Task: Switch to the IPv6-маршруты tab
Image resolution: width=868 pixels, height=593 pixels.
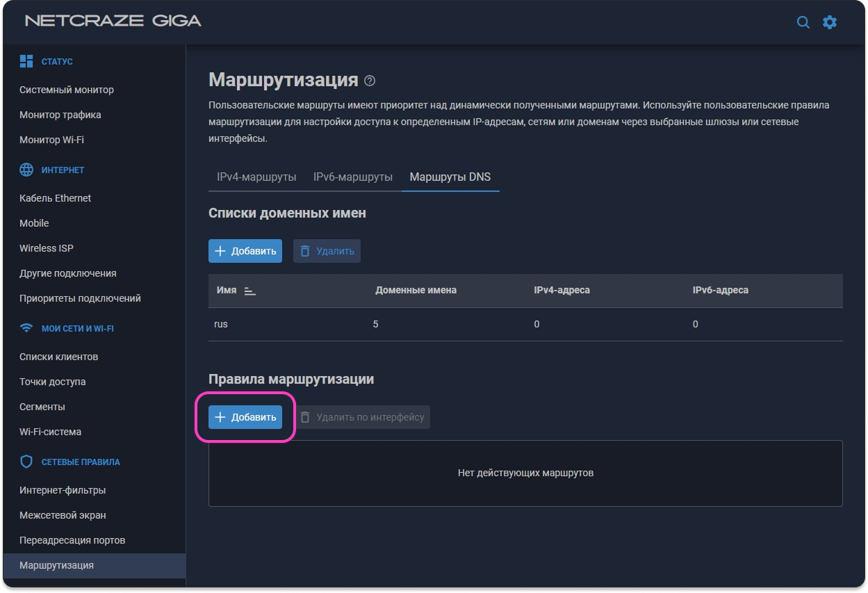Action: point(352,177)
